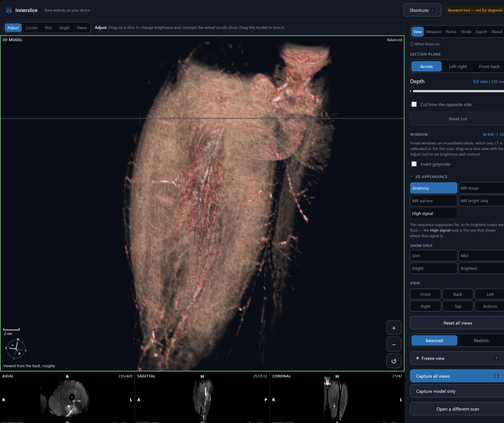Enable 'Cut from the opposite side' checkbox
Viewport: 504px width, 423px height.
[414, 104]
